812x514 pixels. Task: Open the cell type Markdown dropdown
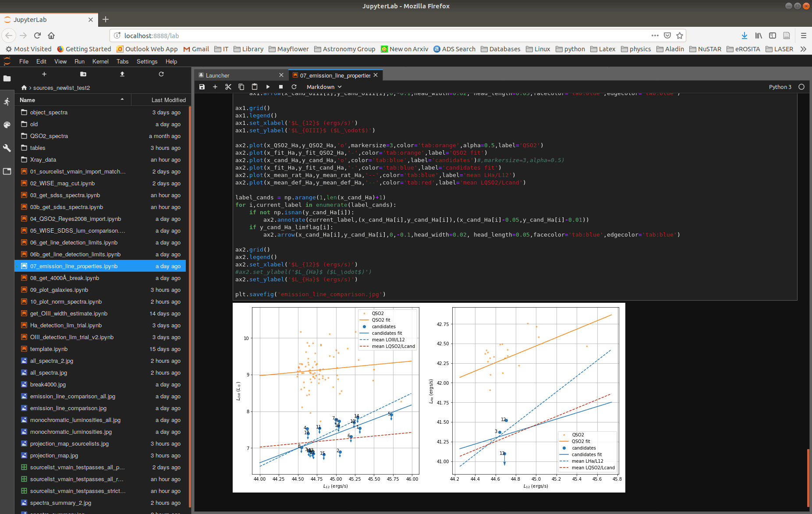click(324, 87)
